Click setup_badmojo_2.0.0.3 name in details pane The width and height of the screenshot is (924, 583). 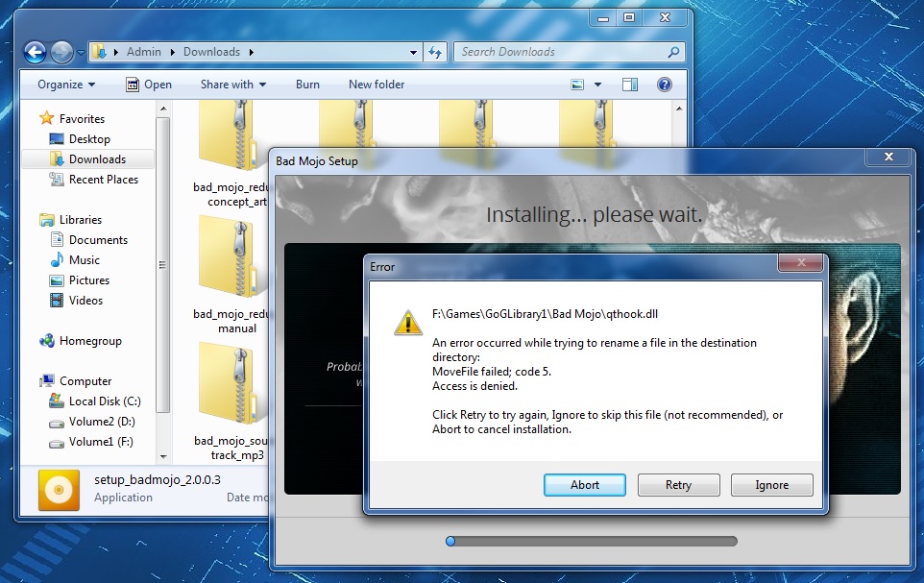158,480
